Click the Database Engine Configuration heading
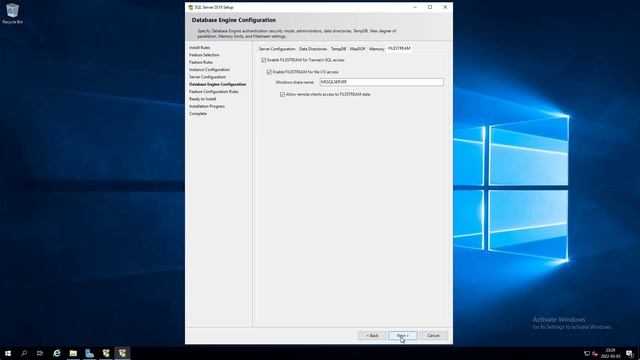The height and width of the screenshot is (360, 640). tap(234, 20)
